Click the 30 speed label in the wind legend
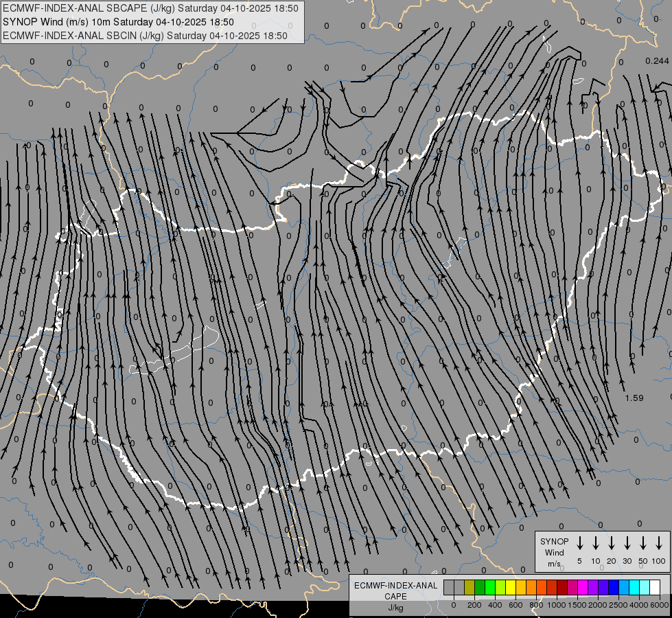The image size is (672, 618). coord(627,561)
